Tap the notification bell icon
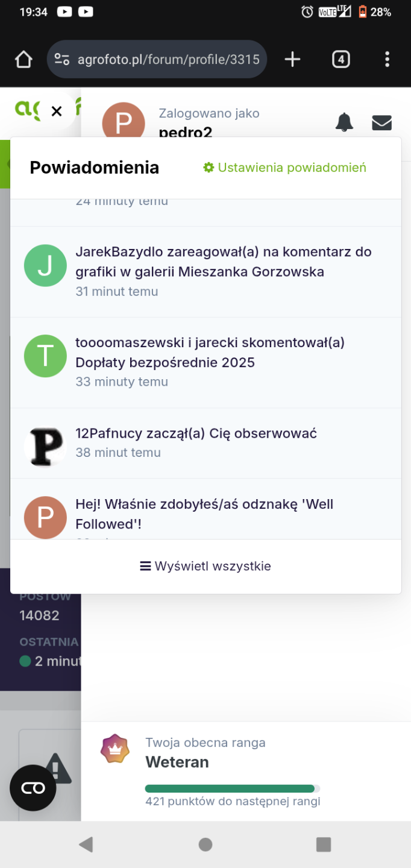This screenshot has height=868, width=411. point(344,122)
